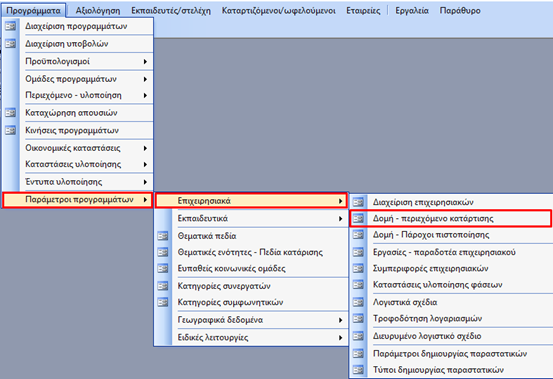Viewport: 553px width, 379px height.
Task: Click icon beside Θεματικές ενότητες - Πεδία κατάρισης
Action: pyautogui.click(x=163, y=252)
